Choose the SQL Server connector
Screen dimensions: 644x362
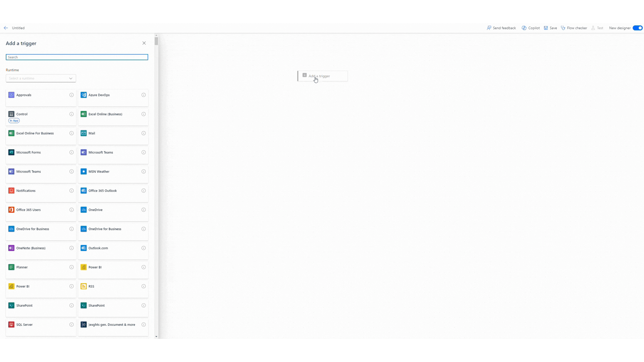point(41,327)
